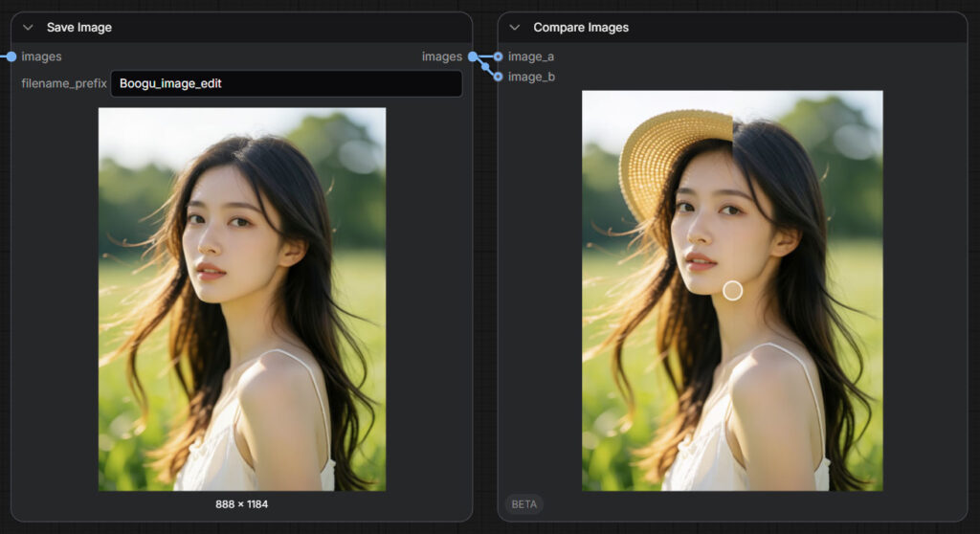Image resolution: width=980 pixels, height=534 pixels.
Task: Click the 888 × 1184 dimensions label
Action: pyautogui.click(x=242, y=504)
